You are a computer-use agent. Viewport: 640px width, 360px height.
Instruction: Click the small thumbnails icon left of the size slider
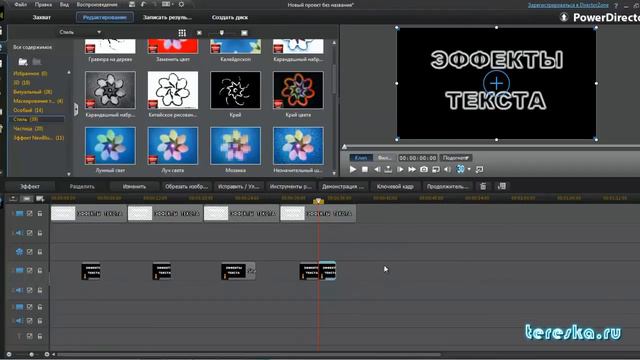tap(199, 33)
